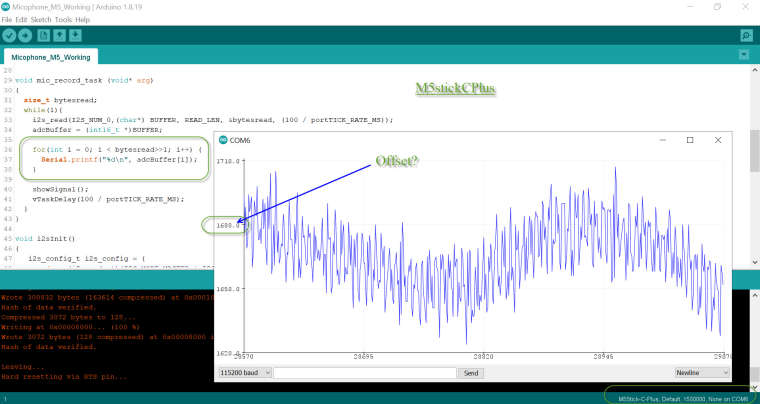
Task: Maximize the COM6 plotter window
Action: [690, 140]
